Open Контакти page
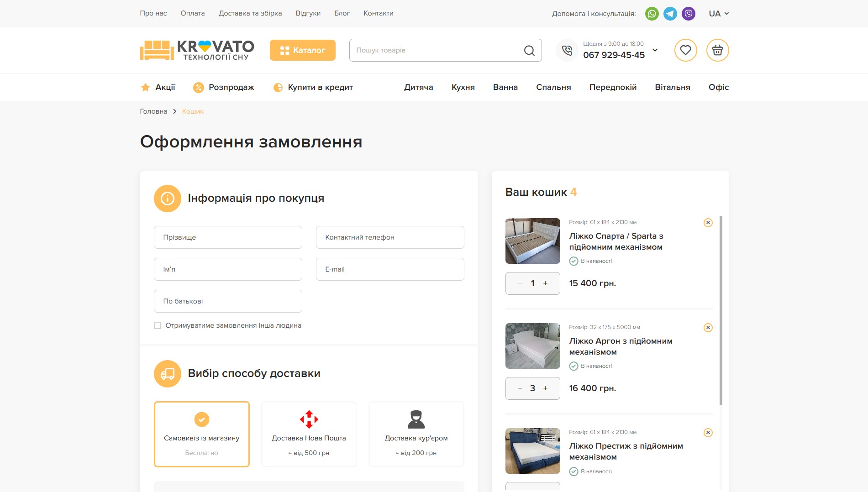868x492 pixels. click(378, 13)
